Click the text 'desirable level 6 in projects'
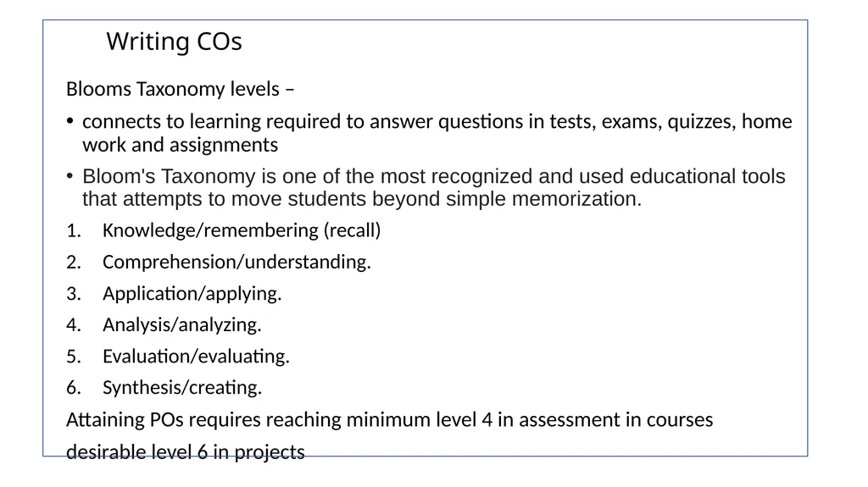868x487 pixels. pos(186,452)
